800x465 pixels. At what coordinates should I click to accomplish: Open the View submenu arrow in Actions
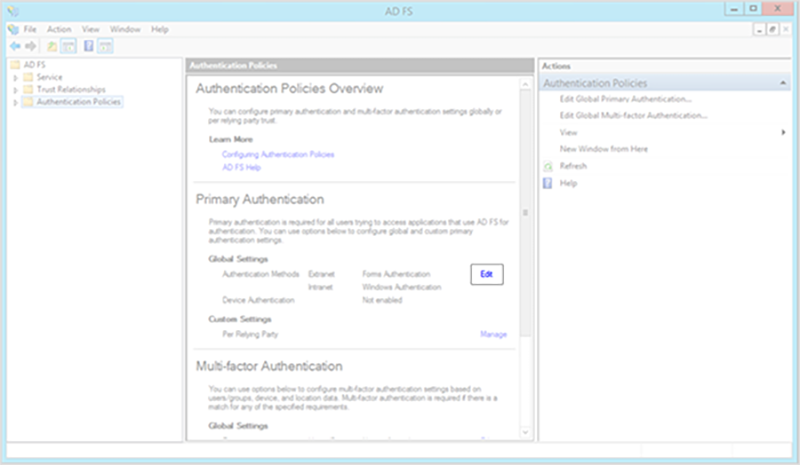tap(783, 132)
